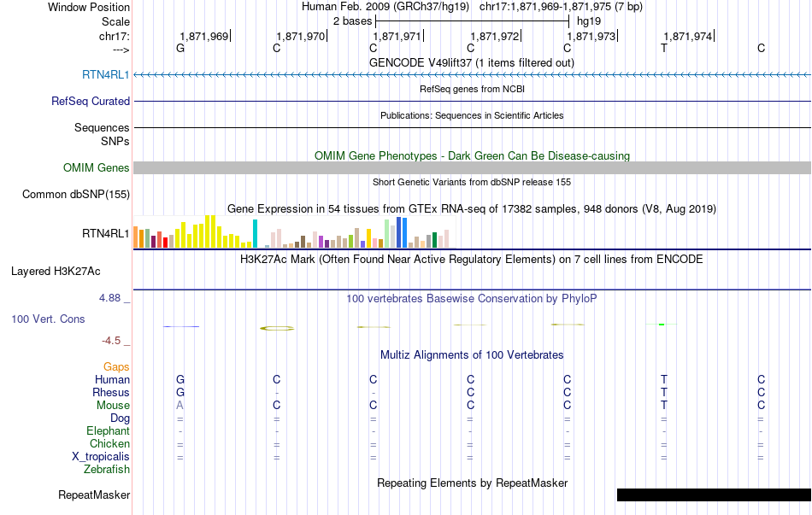Click the Common dbSNP(155) track label
The image size is (812, 515).
tap(76, 194)
